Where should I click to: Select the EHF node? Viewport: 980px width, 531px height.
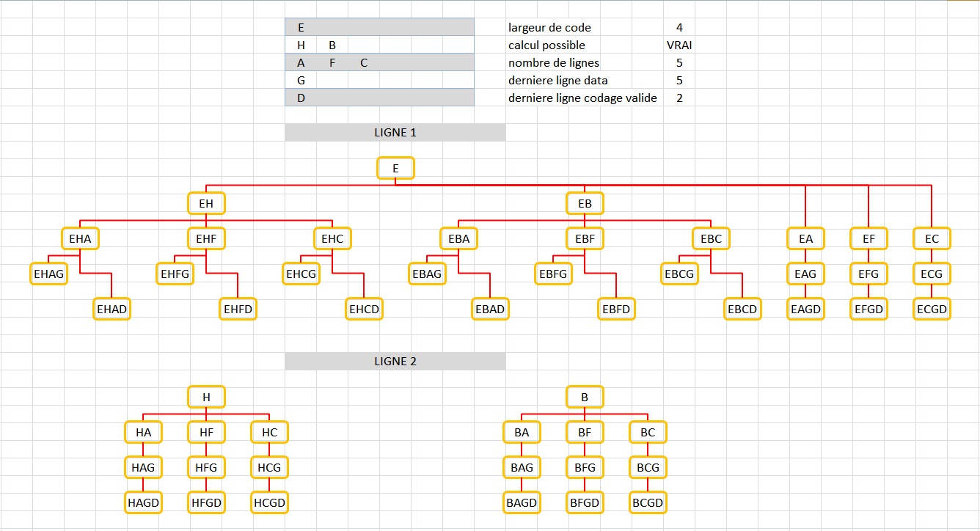click(x=206, y=238)
